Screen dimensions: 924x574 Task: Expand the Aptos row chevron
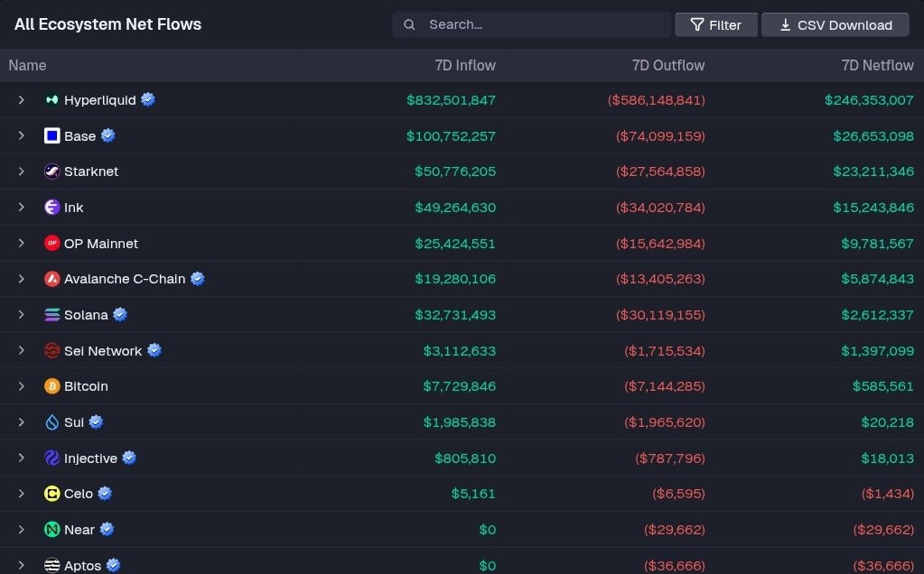tap(21, 565)
